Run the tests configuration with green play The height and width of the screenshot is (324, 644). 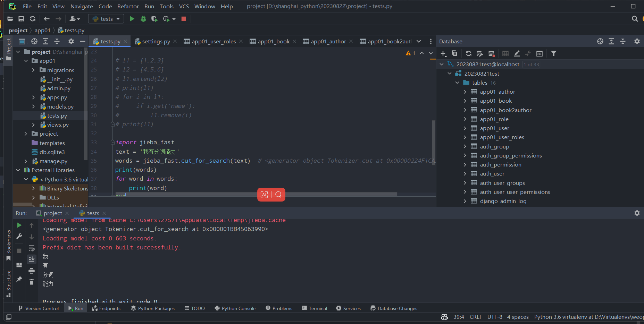coord(132,19)
